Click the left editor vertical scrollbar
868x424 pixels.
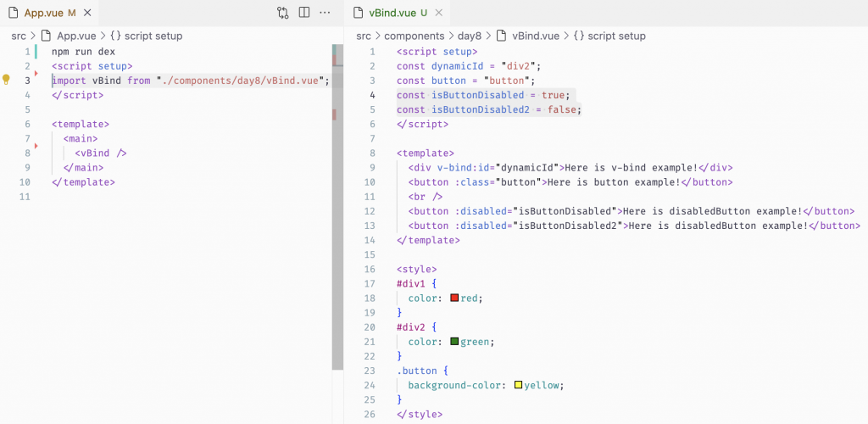pos(337,207)
